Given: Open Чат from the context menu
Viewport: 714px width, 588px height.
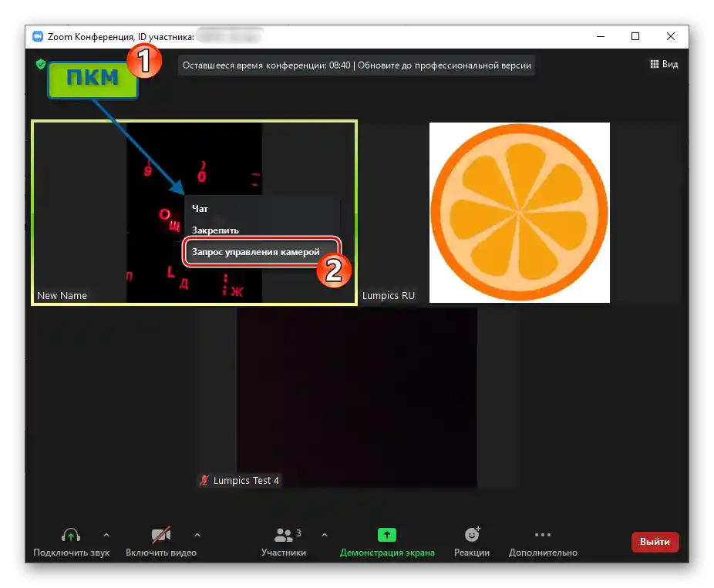Looking at the screenshot, I should point(200,208).
